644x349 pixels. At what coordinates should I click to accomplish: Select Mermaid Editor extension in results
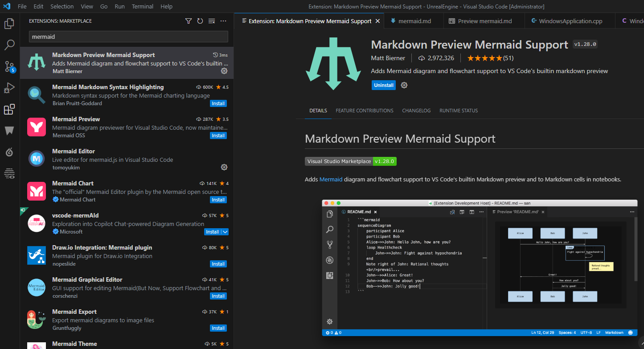(x=127, y=159)
